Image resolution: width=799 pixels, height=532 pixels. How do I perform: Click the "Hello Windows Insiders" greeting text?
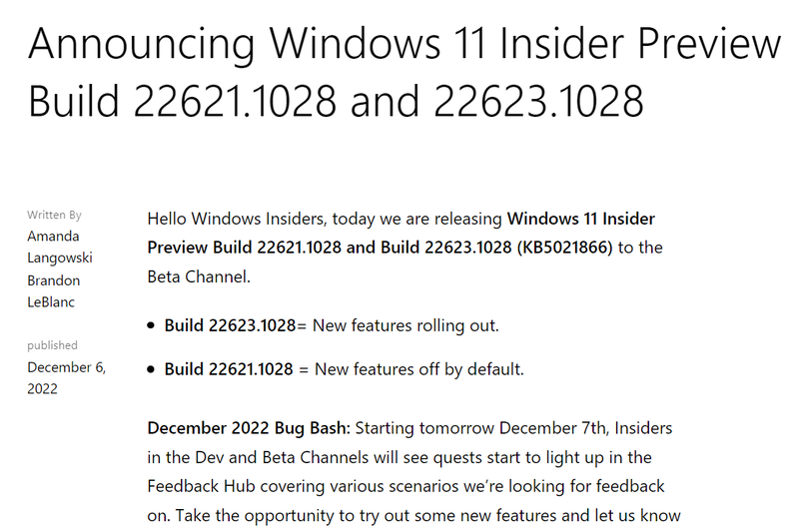click(239, 219)
